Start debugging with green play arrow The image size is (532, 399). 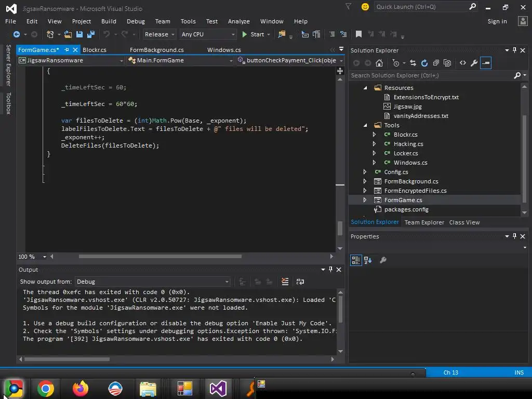[x=244, y=34]
